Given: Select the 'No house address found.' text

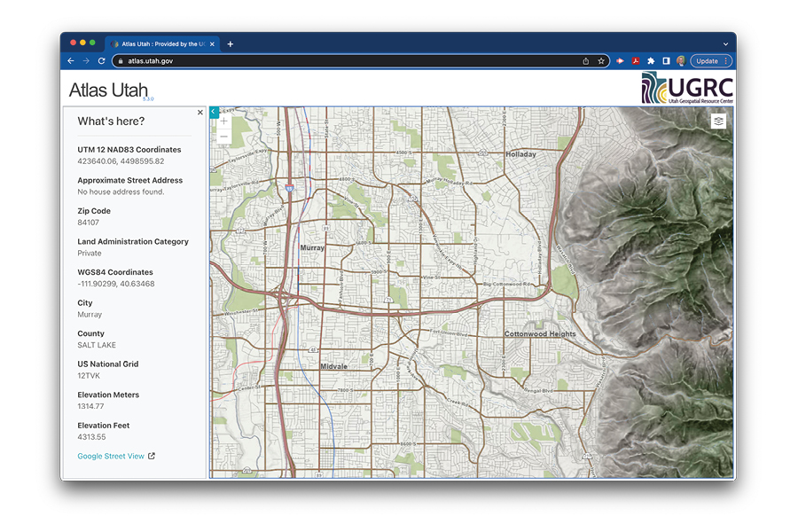Looking at the screenshot, I should pos(121,192).
